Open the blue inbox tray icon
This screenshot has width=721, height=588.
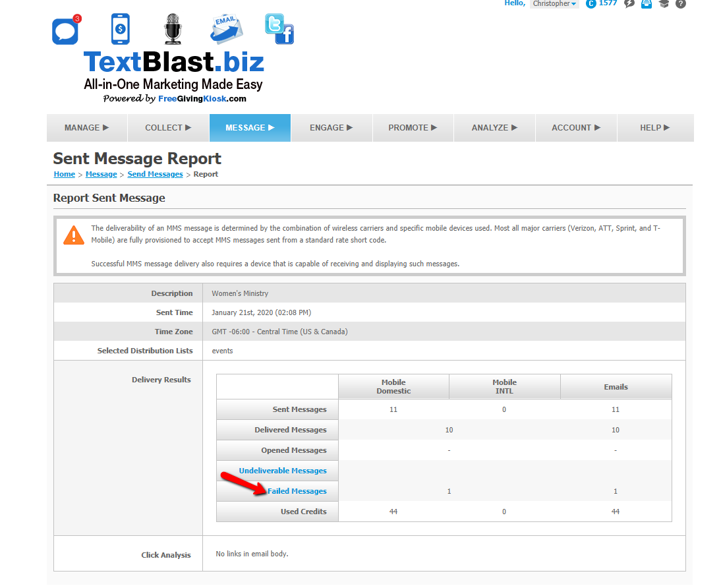pos(647,4)
